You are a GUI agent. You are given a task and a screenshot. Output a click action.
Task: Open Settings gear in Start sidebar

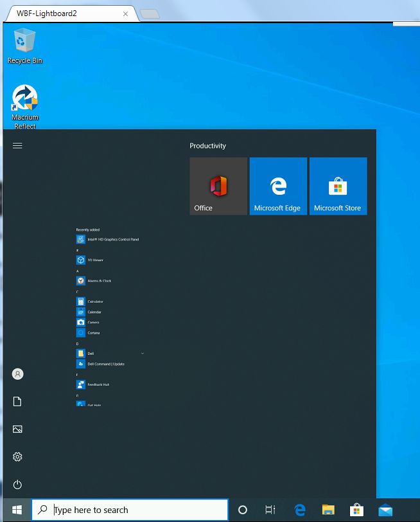coord(17,457)
